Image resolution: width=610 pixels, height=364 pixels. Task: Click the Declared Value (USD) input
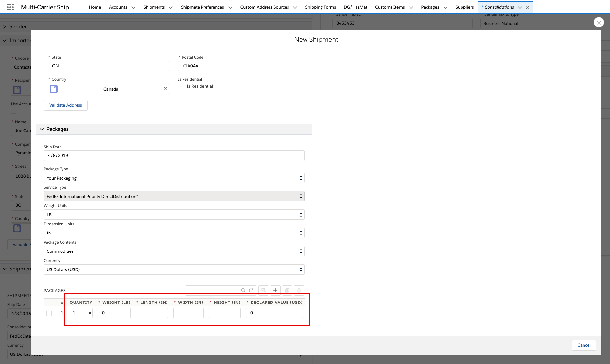point(274,313)
